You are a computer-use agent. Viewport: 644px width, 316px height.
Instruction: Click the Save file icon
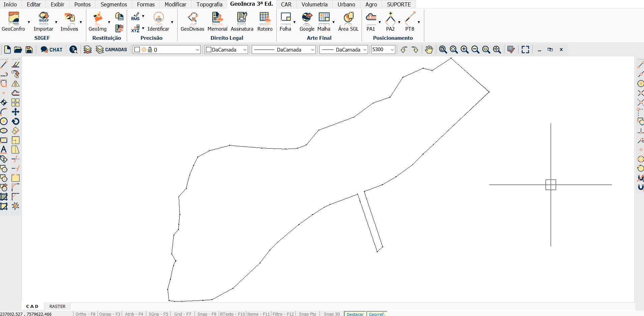click(29, 50)
